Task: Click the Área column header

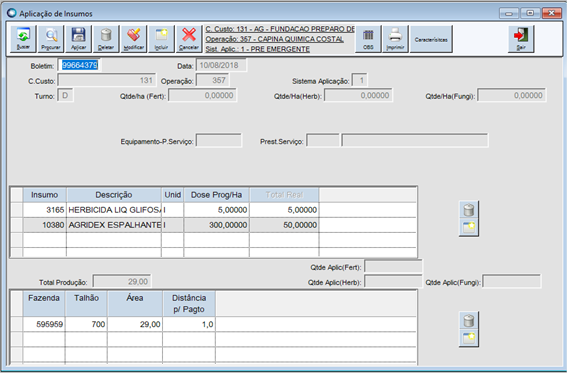Action: 135,303
